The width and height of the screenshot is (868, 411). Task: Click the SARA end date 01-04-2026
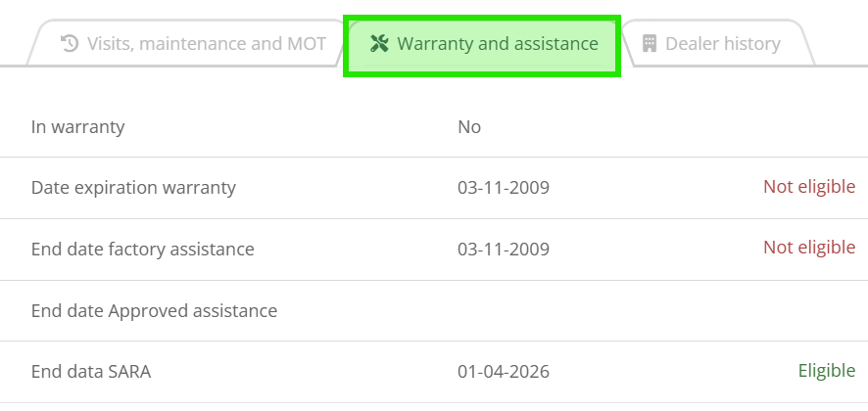504,371
